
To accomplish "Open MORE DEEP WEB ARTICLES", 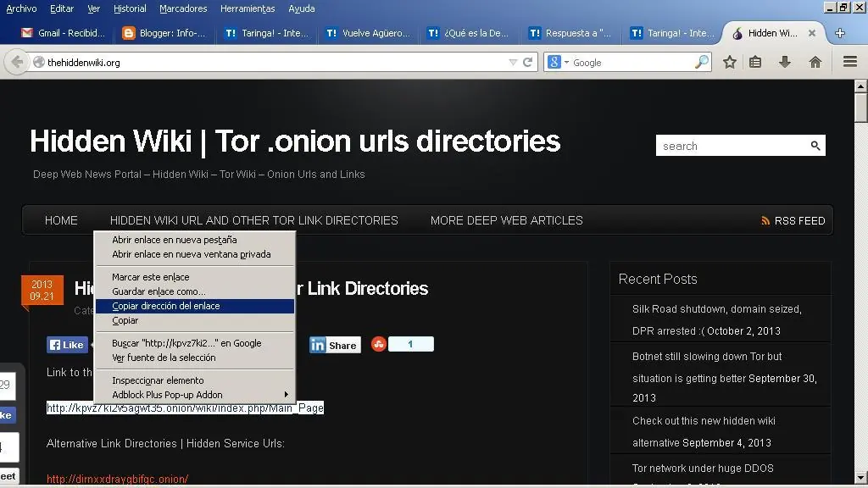I will (507, 220).
